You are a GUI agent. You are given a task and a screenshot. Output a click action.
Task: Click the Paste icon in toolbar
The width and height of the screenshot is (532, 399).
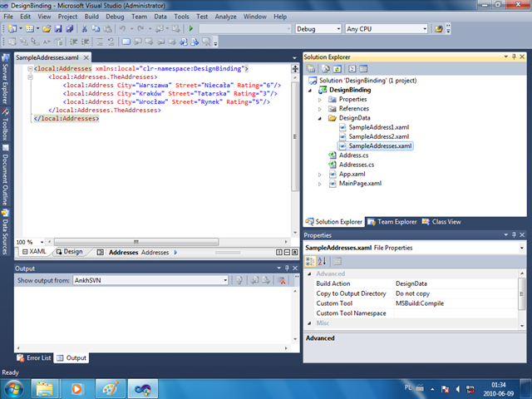click(107, 29)
